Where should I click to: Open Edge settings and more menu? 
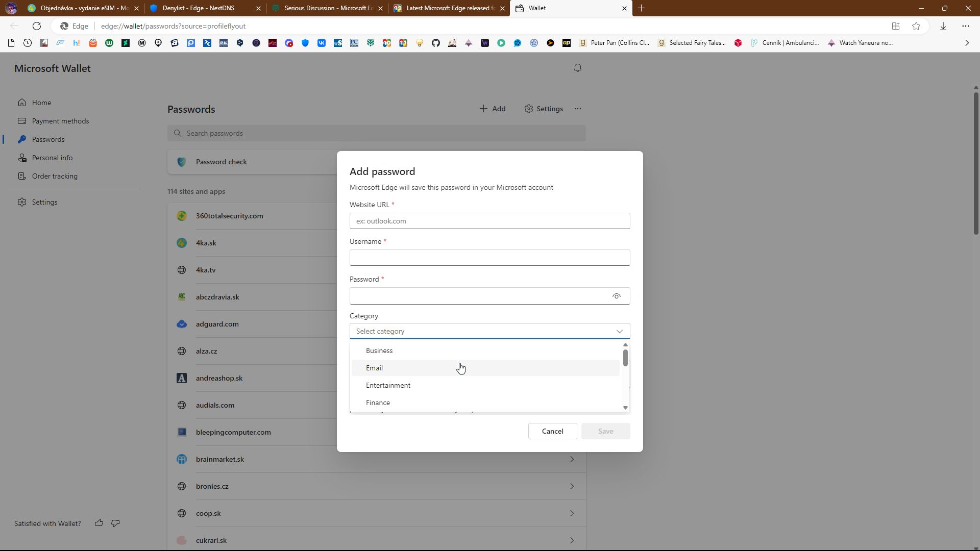point(966,26)
